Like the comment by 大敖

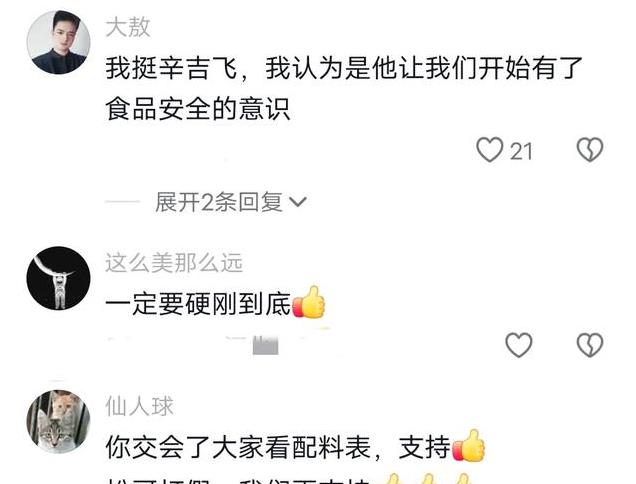tap(490, 150)
